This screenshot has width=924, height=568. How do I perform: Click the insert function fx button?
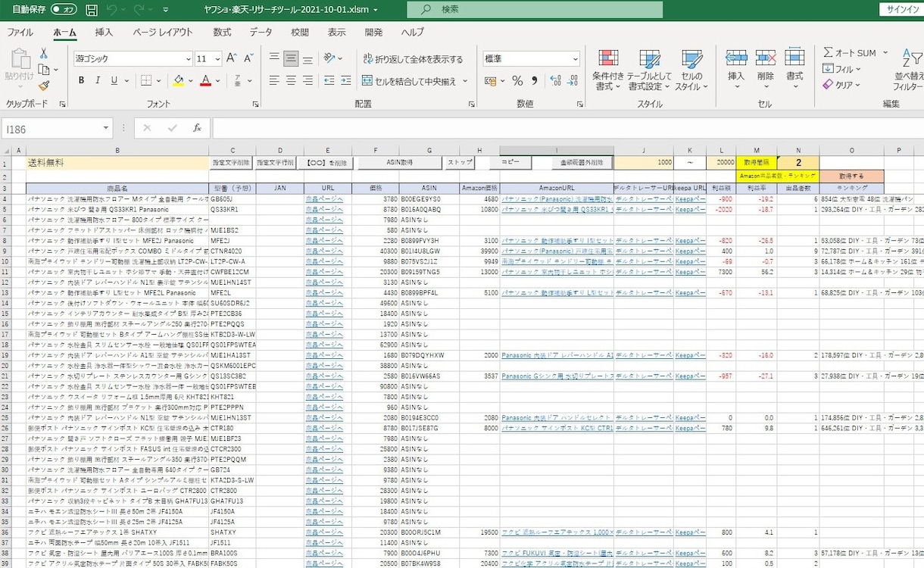pyautogui.click(x=197, y=129)
